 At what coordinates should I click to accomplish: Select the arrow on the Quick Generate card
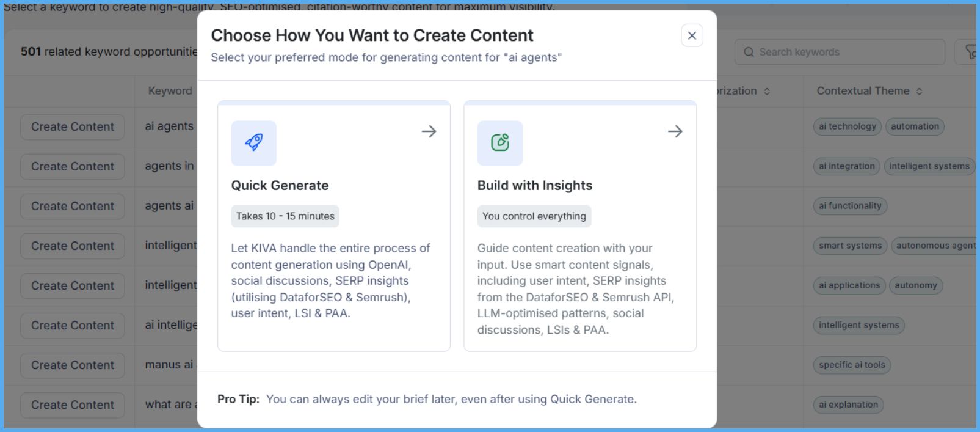429,131
